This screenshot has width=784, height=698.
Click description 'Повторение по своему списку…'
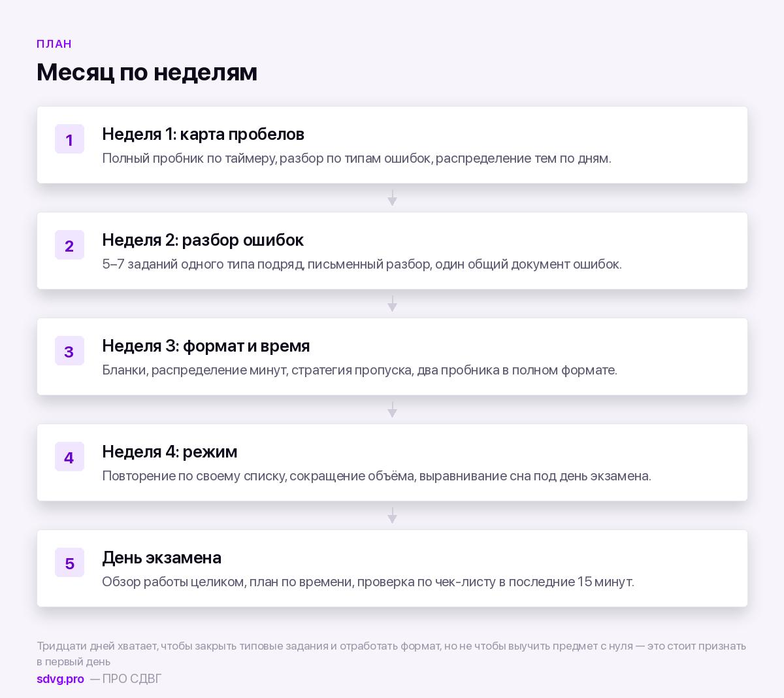376,476
